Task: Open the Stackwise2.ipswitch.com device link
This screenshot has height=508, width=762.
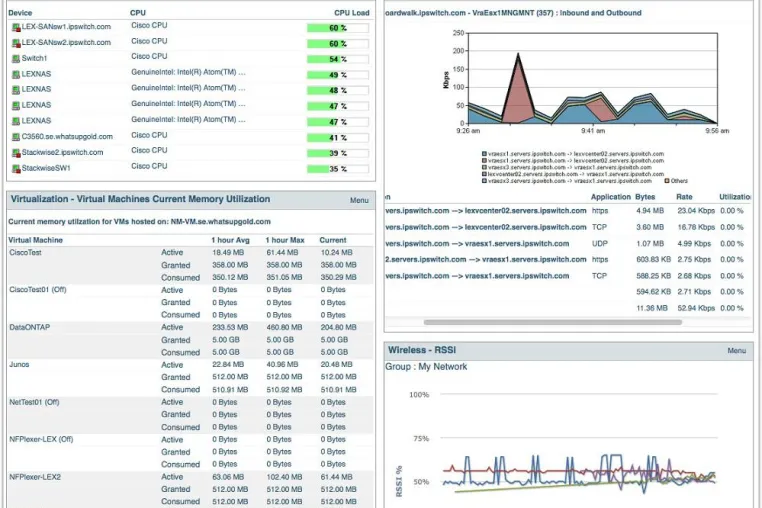Action: [x=62, y=152]
